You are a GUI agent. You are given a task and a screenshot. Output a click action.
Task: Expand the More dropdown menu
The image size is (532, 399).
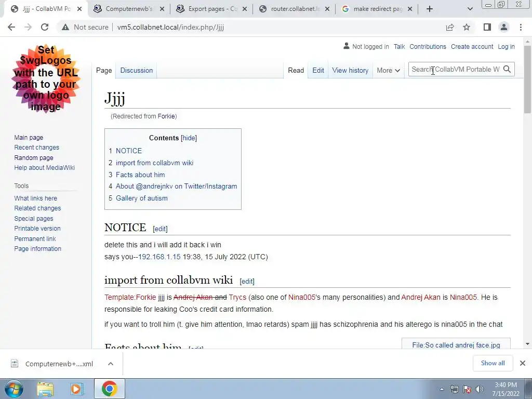coord(389,70)
